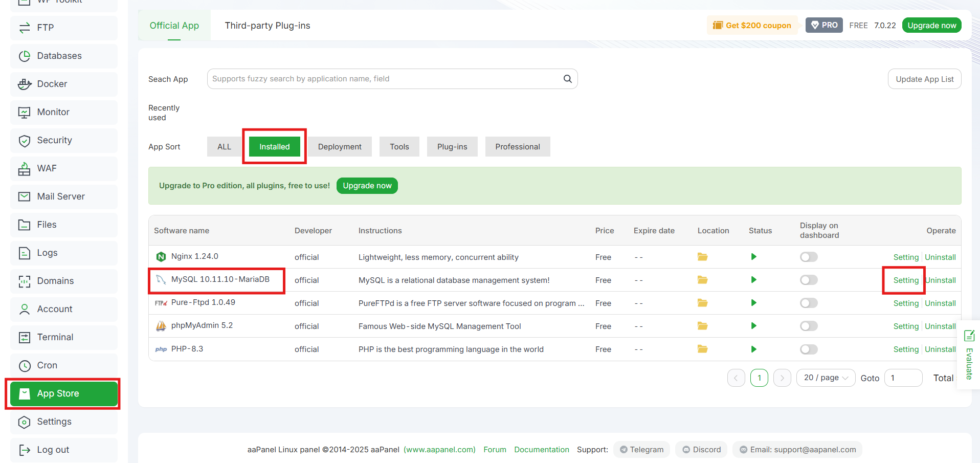Launch the Terminal from the sidebar
This screenshot has width=980, height=463.
[55, 337]
